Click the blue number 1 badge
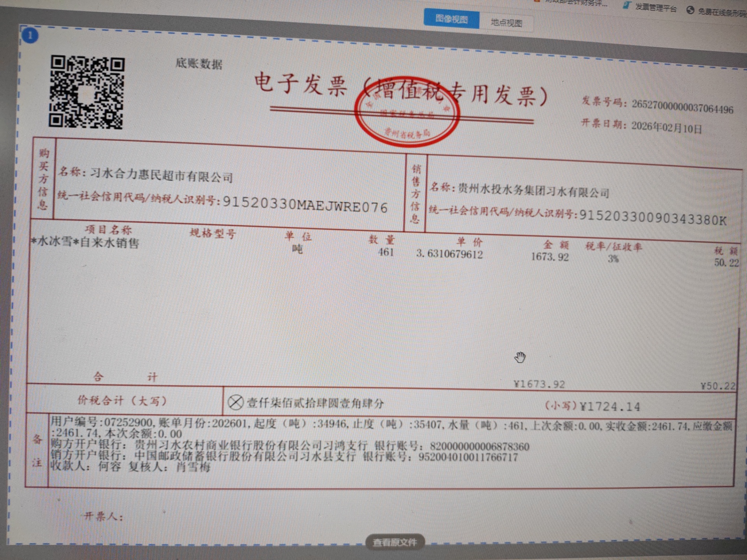This screenshot has height=560, width=747. pyautogui.click(x=30, y=36)
